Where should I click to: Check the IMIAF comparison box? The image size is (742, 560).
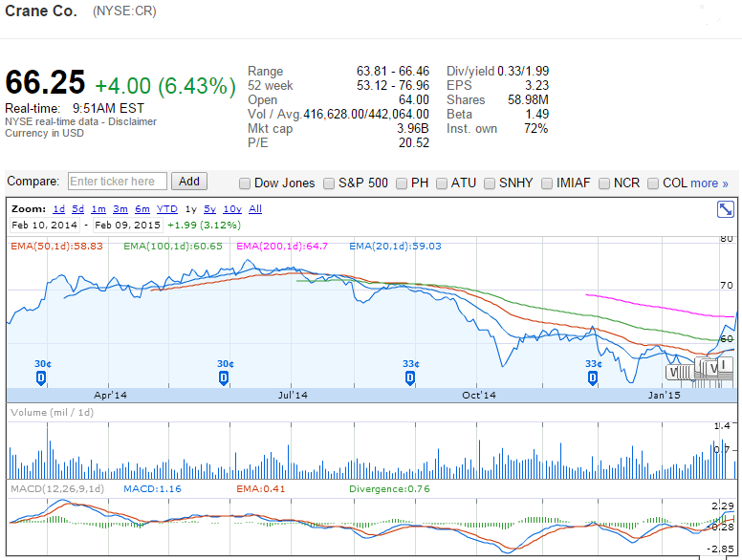pyautogui.click(x=547, y=183)
